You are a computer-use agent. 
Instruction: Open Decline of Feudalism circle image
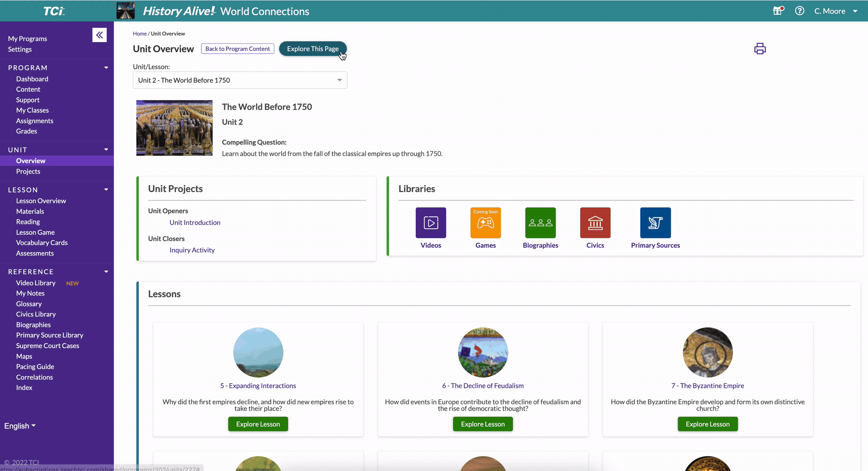click(483, 352)
